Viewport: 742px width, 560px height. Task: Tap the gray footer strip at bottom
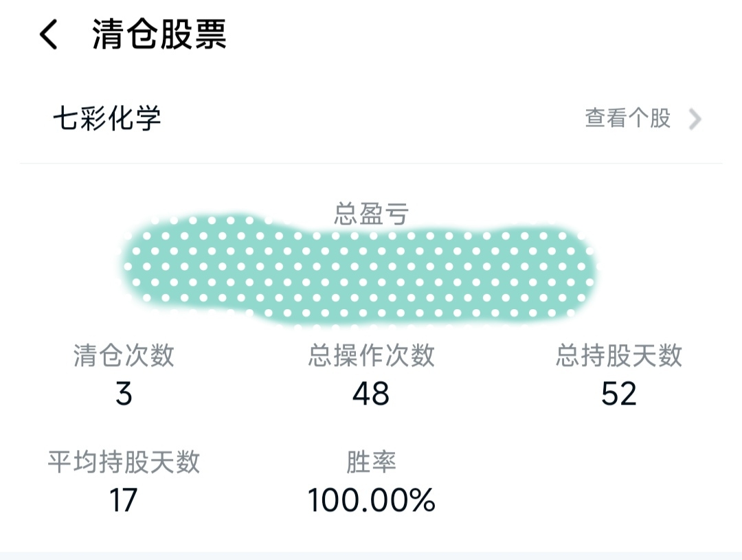371,556
